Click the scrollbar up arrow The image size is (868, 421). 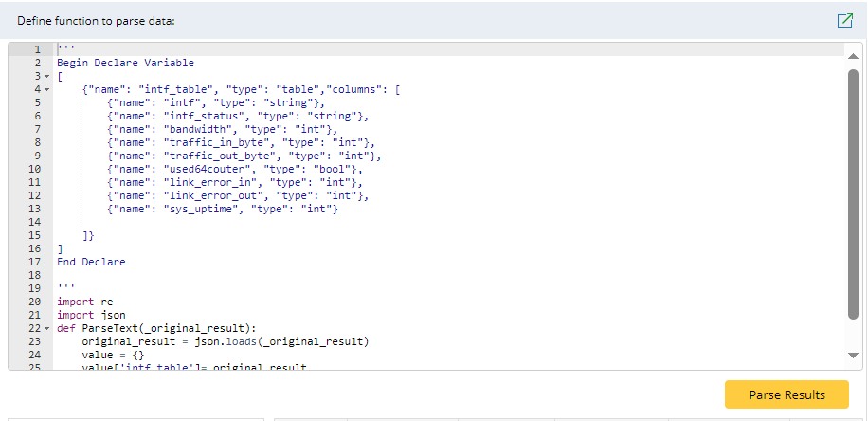pyautogui.click(x=853, y=55)
